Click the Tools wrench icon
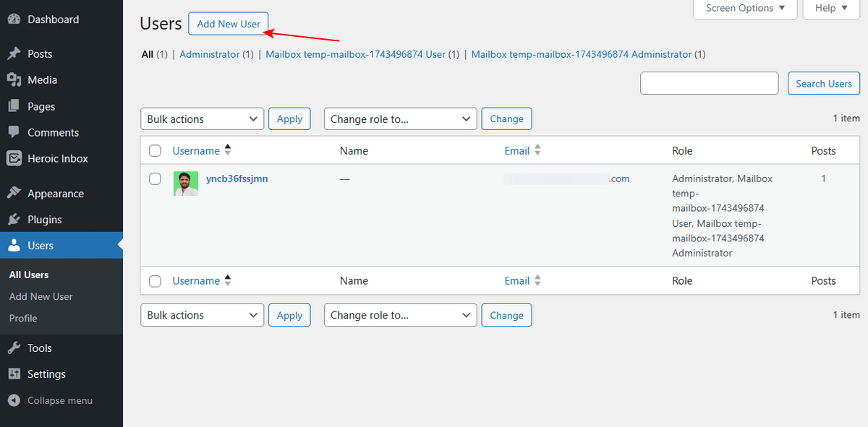 (14, 348)
